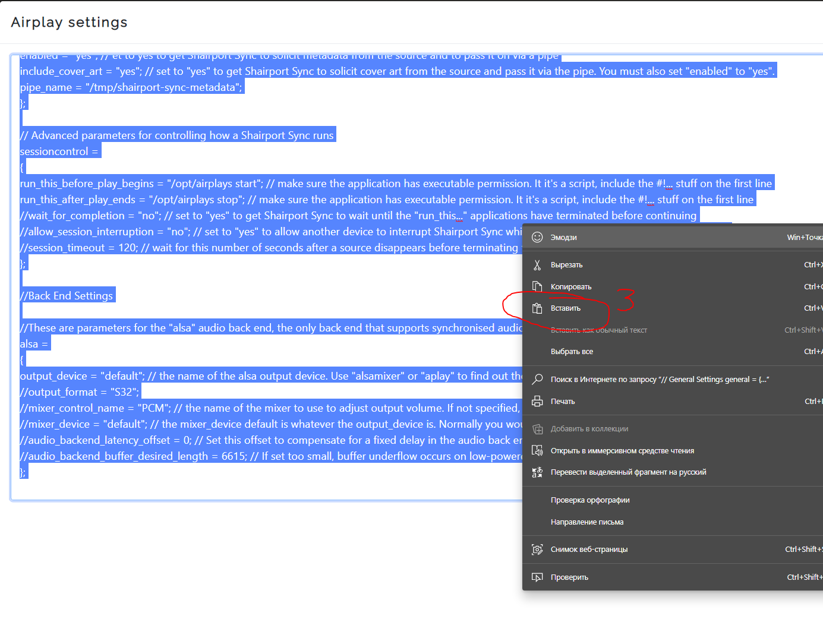
Task: Choose Вырезать from context menu
Action: pyautogui.click(x=673, y=265)
